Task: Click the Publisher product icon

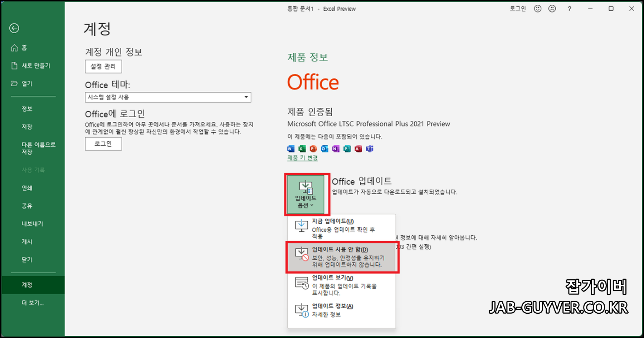Action: 346,148
